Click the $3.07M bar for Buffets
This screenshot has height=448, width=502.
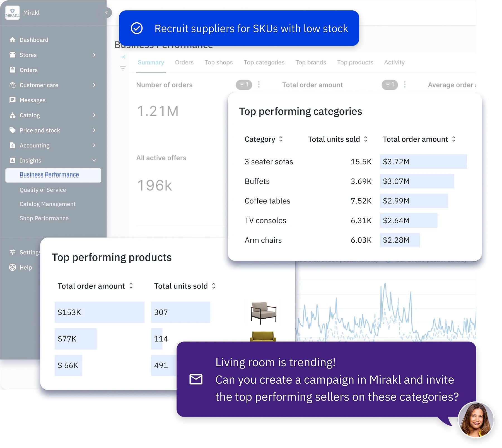click(417, 181)
